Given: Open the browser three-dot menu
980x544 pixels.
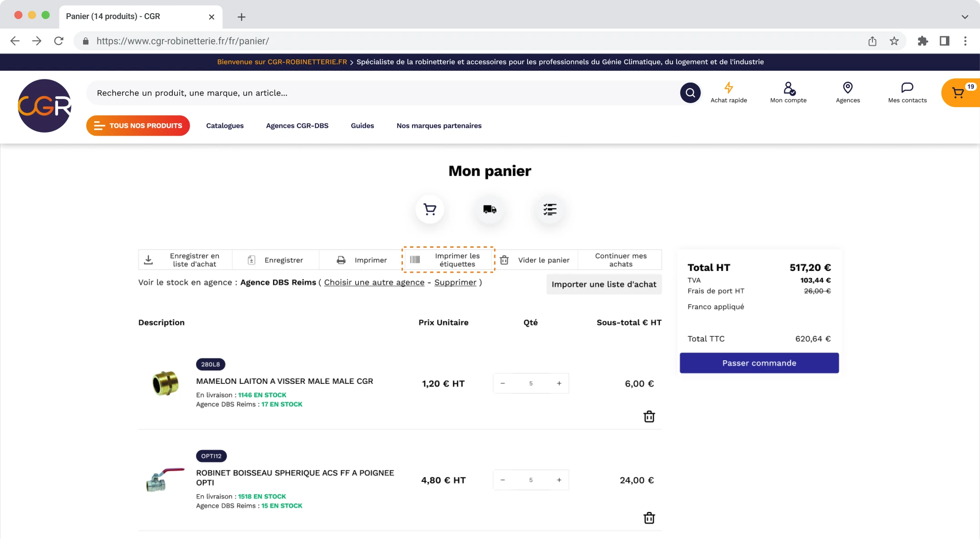Looking at the screenshot, I should pos(965,41).
